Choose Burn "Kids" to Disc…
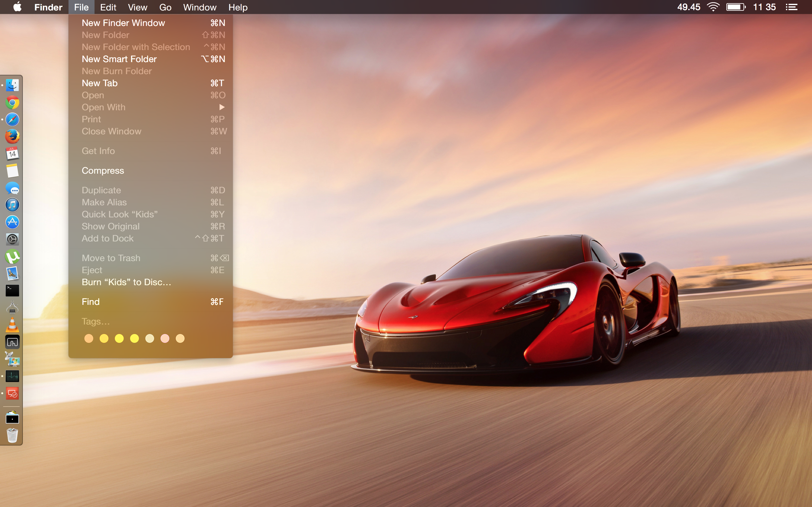This screenshot has width=812, height=507. (126, 282)
